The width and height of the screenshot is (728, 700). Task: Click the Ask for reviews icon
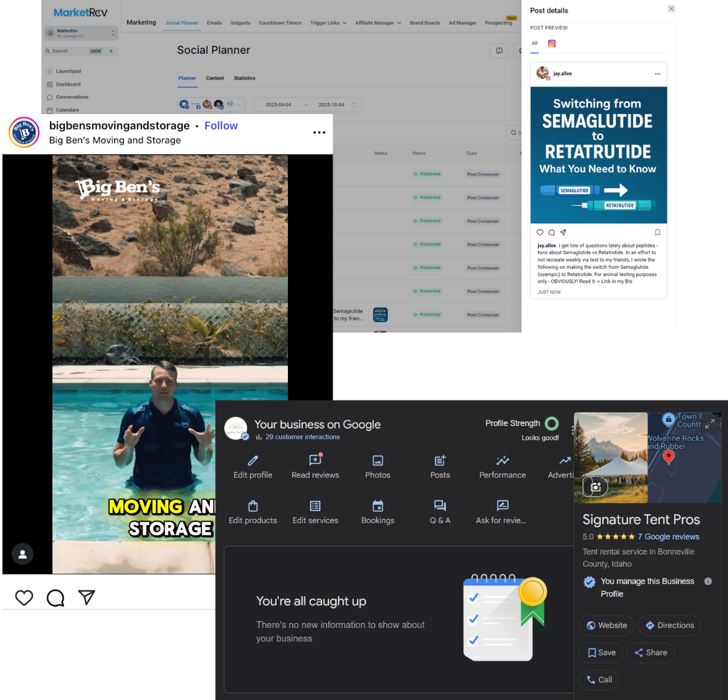pos(502,506)
